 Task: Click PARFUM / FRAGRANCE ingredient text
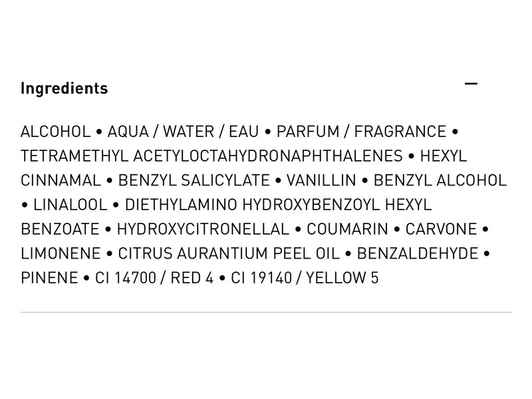pos(361,132)
